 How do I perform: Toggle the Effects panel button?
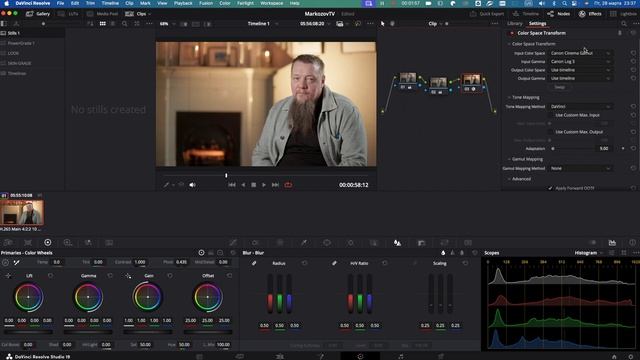(590, 14)
